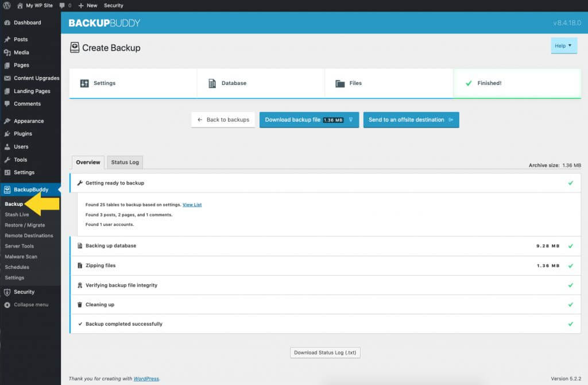Click the Users person icon
The image size is (588, 385).
(7, 147)
